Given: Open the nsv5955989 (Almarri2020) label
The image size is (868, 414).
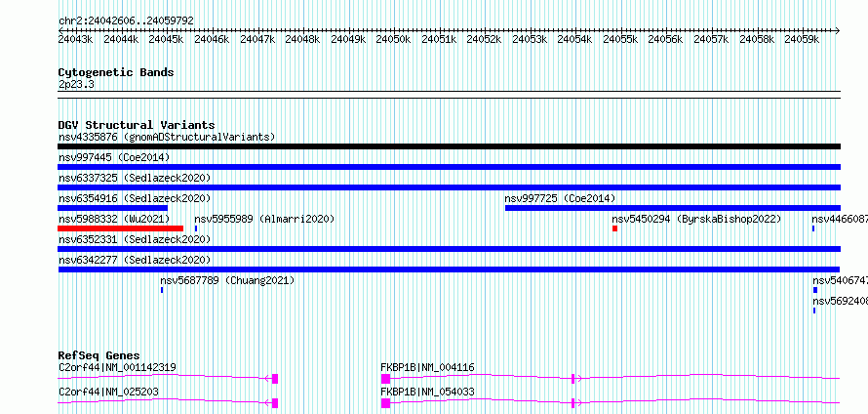Looking at the screenshot, I should (x=264, y=219).
